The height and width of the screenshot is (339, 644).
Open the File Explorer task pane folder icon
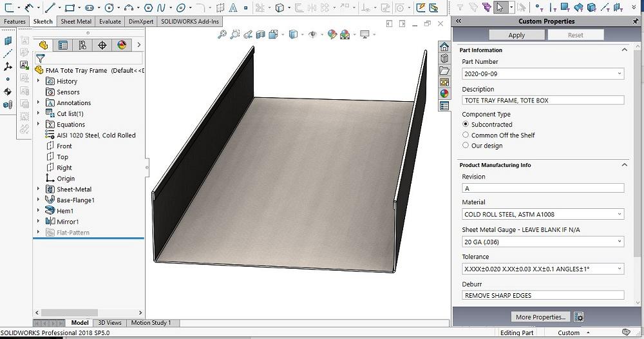click(444, 70)
